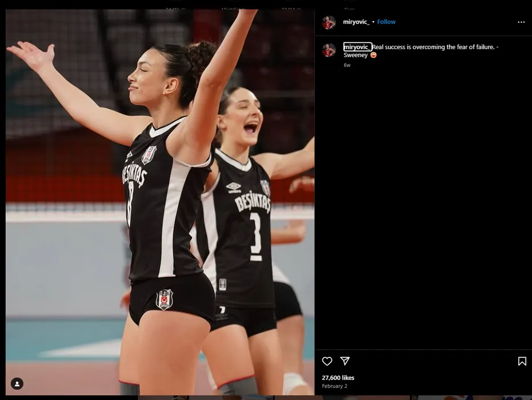Follow the miryovic_ account
This screenshot has width=532, height=400.
386,22
